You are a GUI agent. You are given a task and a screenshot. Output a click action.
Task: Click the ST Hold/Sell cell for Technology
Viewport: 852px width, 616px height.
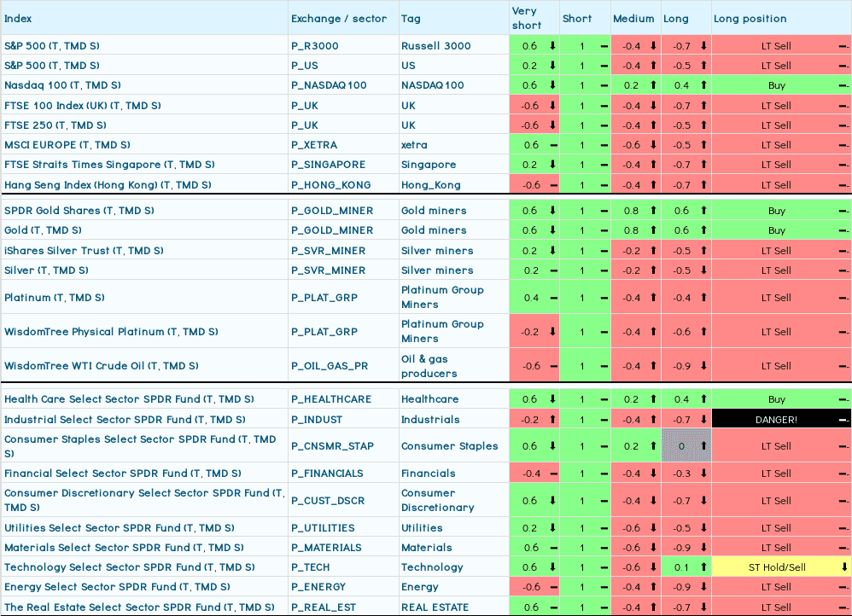(781, 567)
